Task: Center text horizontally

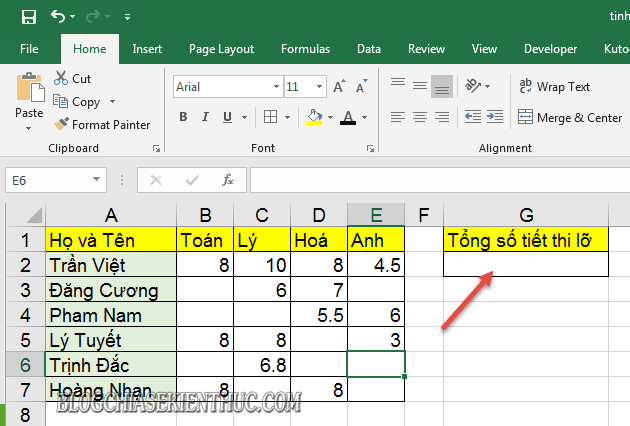Action: click(420, 117)
